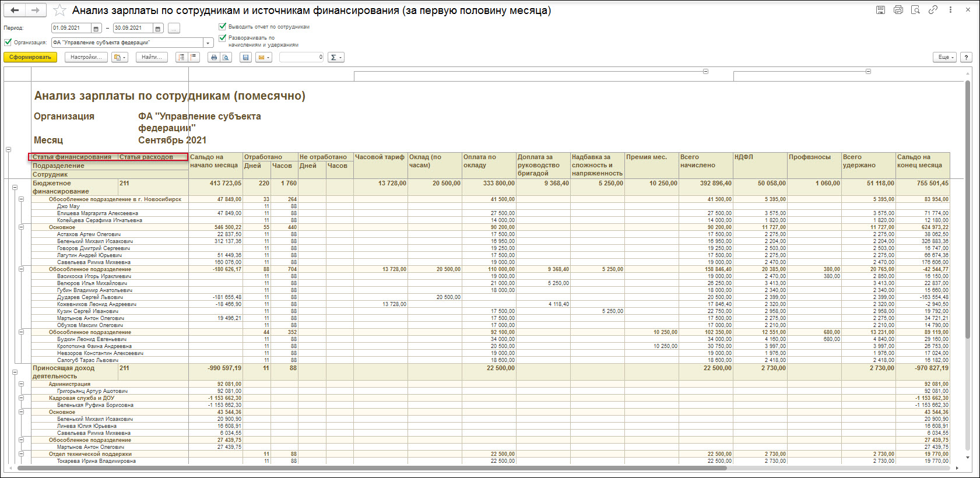Click the start date input field
This screenshot has width=980, height=478.
click(72, 28)
